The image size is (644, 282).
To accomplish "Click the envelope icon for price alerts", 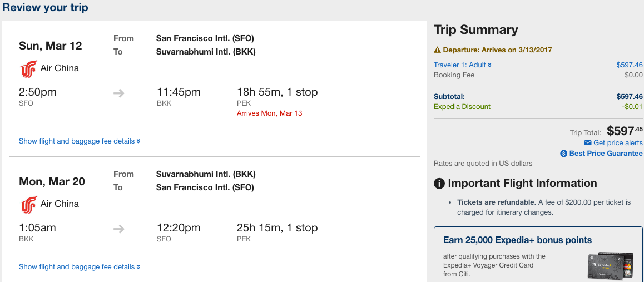I will [588, 143].
